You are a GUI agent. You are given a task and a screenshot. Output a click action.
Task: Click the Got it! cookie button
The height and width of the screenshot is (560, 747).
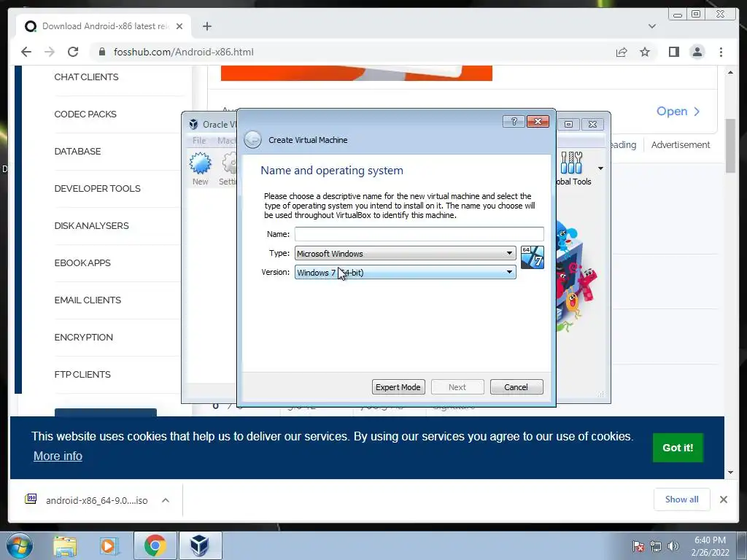678,447
